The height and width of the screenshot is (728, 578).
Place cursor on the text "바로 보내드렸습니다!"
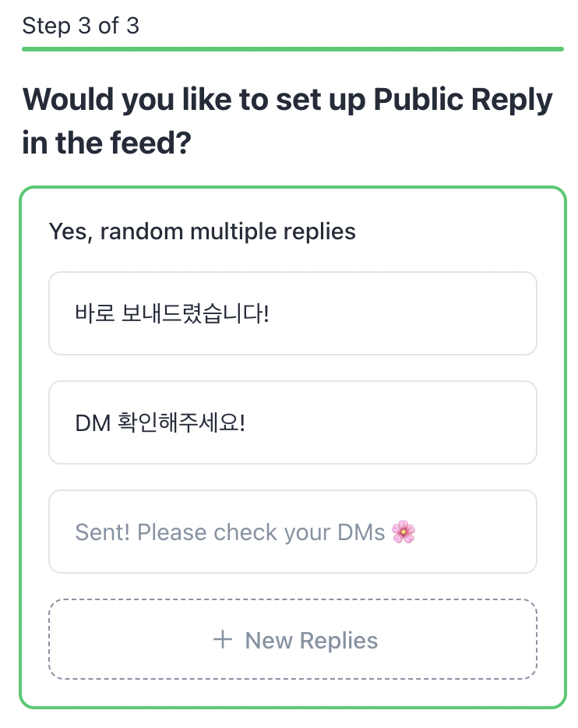(171, 313)
